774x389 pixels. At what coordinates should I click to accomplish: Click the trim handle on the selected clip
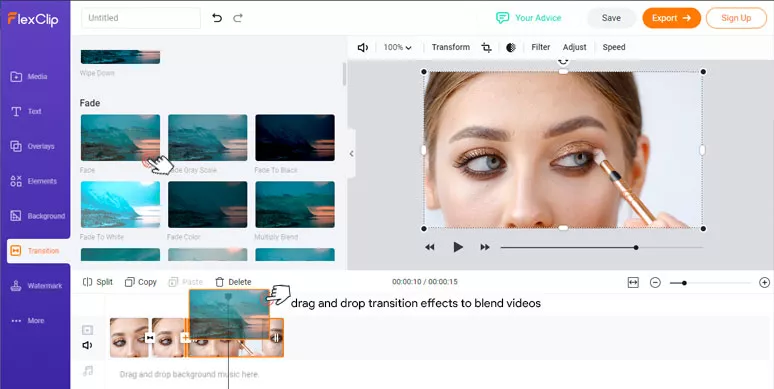click(x=276, y=338)
